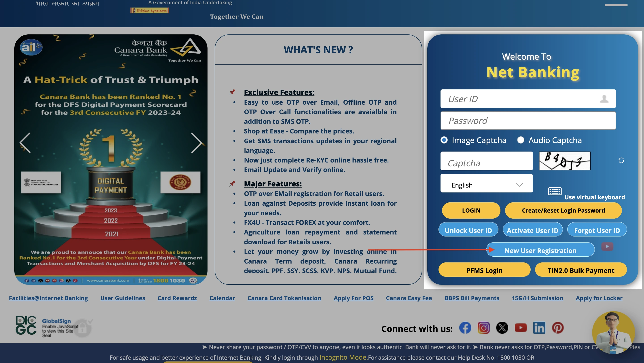Click the refresh captcha icon
The height and width of the screenshot is (363, 644).
click(x=621, y=160)
